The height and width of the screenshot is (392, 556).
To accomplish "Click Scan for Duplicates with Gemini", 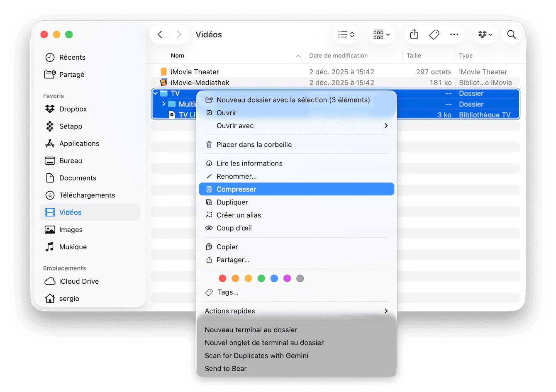I will (256, 356).
